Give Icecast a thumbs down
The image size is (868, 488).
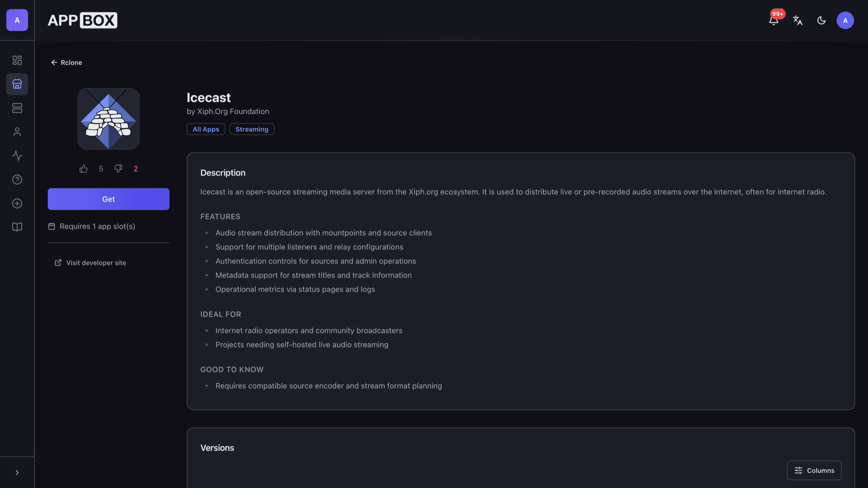coord(118,169)
